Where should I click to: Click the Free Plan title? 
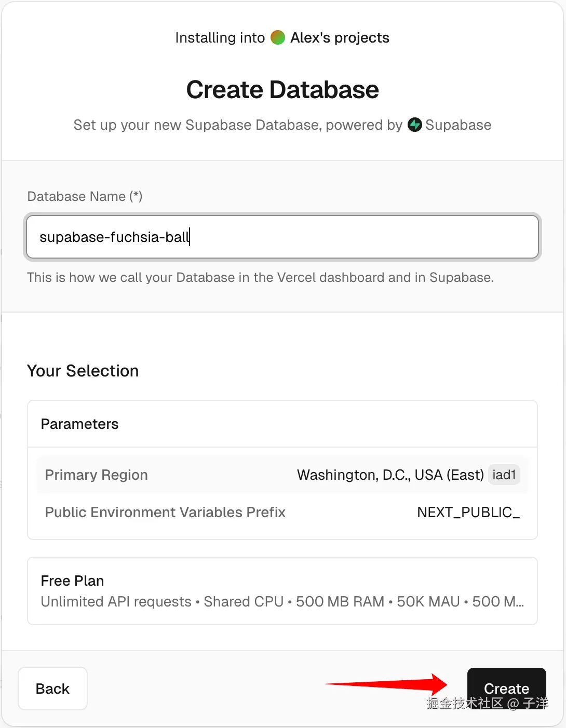click(x=73, y=581)
